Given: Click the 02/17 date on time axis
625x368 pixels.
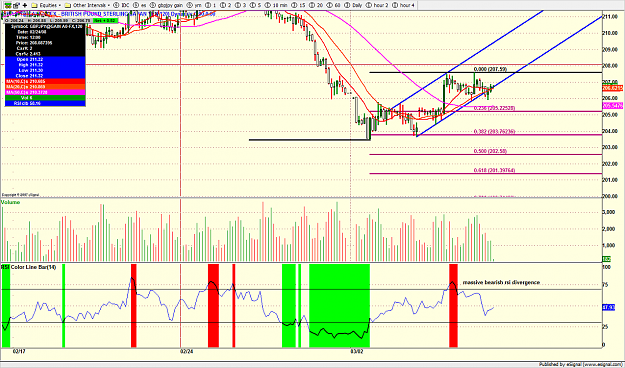Looking at the screenshot, I should tap(18, 352).
